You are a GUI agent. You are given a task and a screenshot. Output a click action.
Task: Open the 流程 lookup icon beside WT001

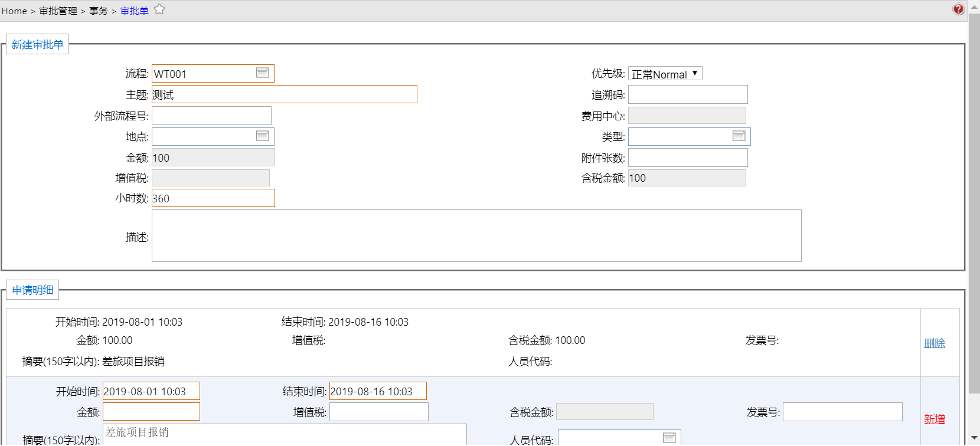pyautogui.click(x=263, y=73)
